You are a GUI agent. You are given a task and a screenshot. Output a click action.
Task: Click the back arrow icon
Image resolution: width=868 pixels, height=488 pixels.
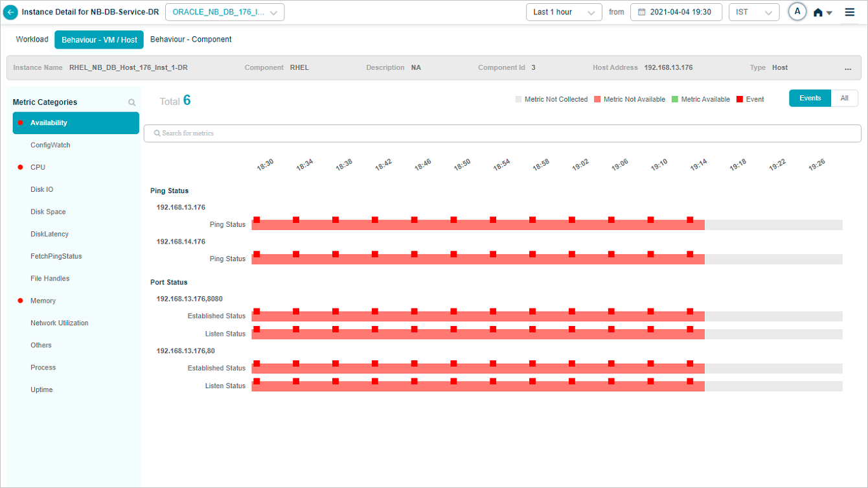[11, 12]
